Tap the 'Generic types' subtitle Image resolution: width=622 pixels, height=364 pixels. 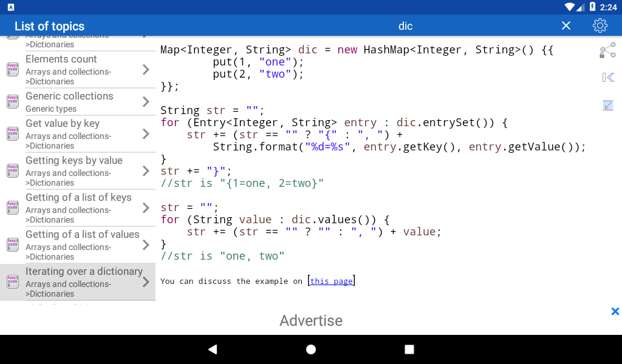tap(51, 109)
